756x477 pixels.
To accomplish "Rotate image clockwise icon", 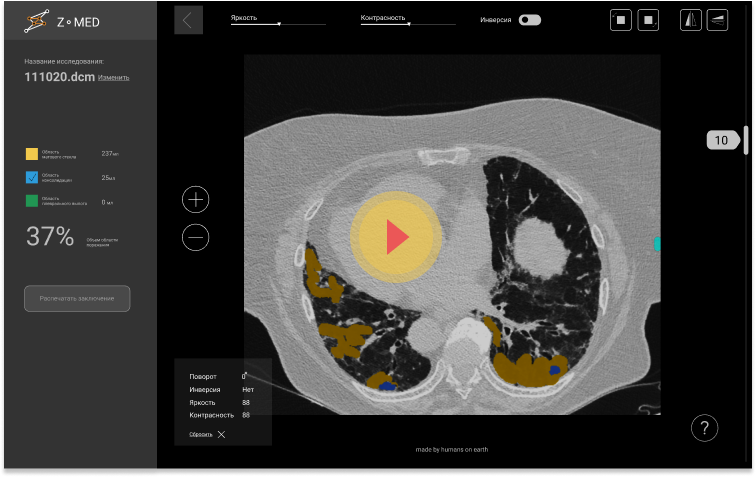I will click(648, 20).
